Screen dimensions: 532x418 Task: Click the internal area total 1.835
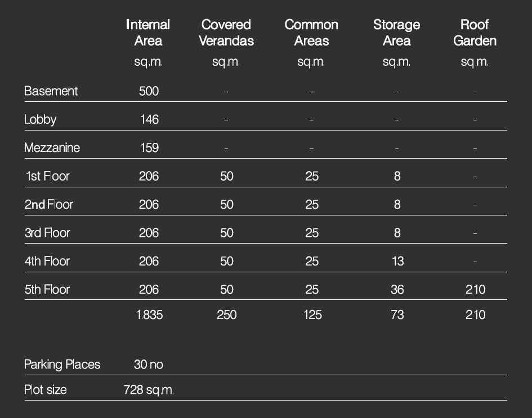click(149, 314)
